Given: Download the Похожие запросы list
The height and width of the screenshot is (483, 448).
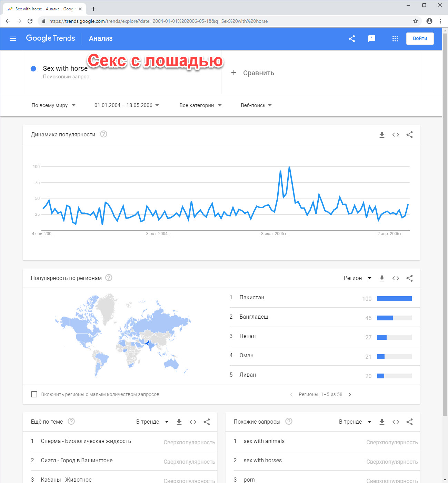Looking at the screenshot, I should coord(382,422).
